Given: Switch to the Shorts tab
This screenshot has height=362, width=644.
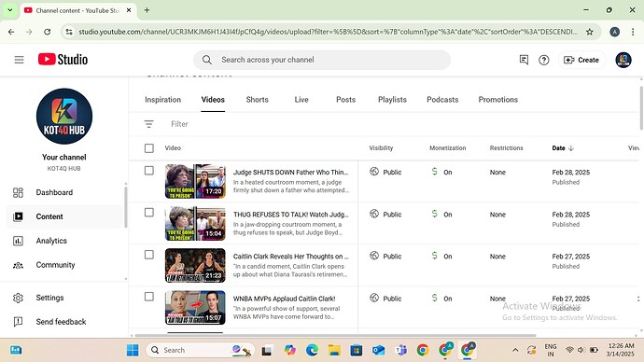Looking at the screenshot, I should click(257, 100).
